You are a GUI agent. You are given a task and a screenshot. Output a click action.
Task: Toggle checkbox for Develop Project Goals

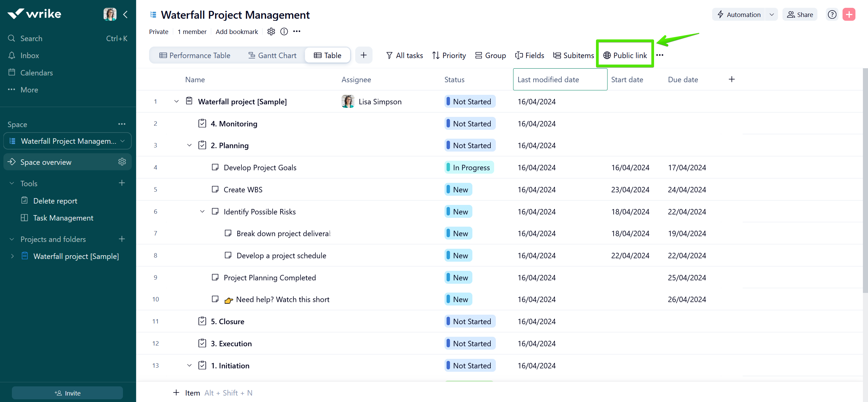(215, 167)
